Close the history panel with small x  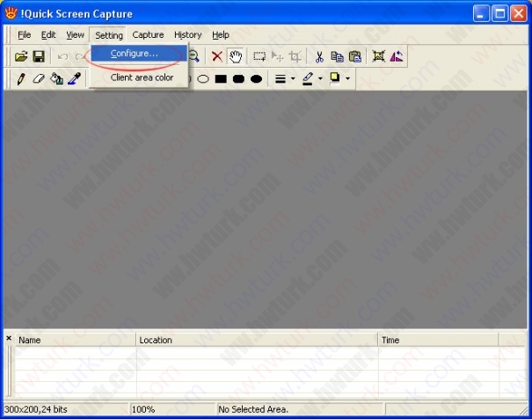9,338
